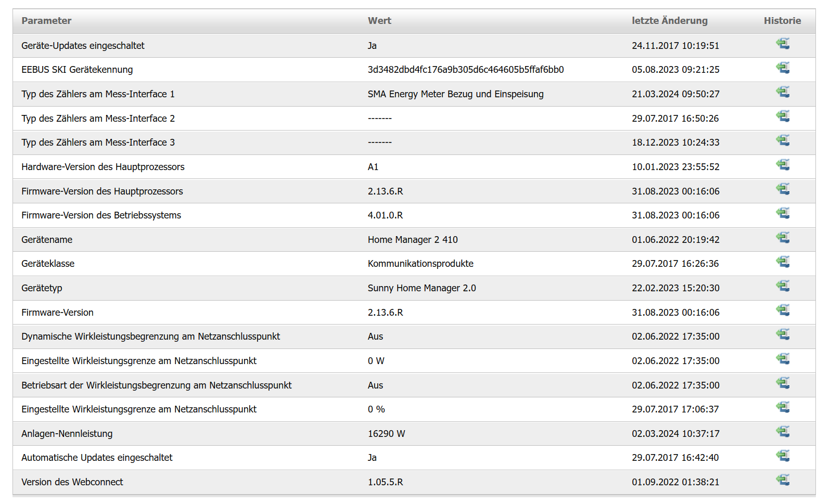817x504 pixels.
Task: Click the 1.05.5.R Webconnect version value
Action: click(385, 482)
